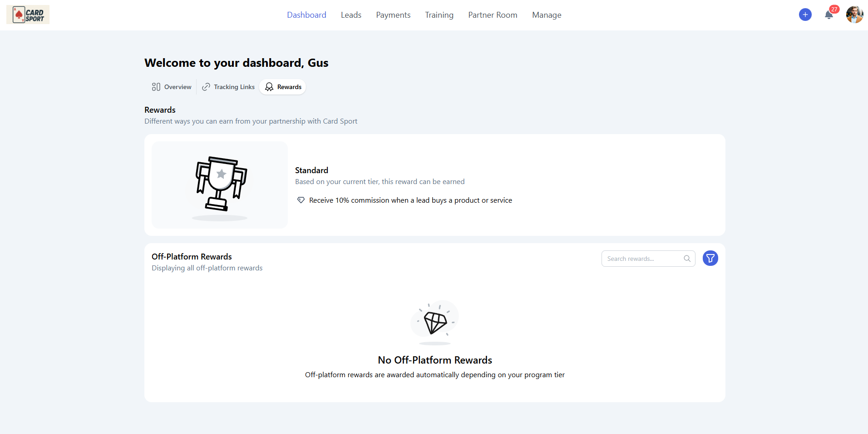This screenshot has width=868, height=434.
Task: Click the blue plus add button
Action: click(805, 15)
